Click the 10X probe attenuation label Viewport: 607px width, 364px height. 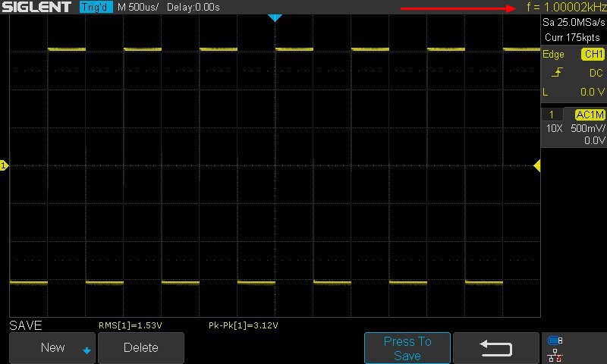(554, 128)
